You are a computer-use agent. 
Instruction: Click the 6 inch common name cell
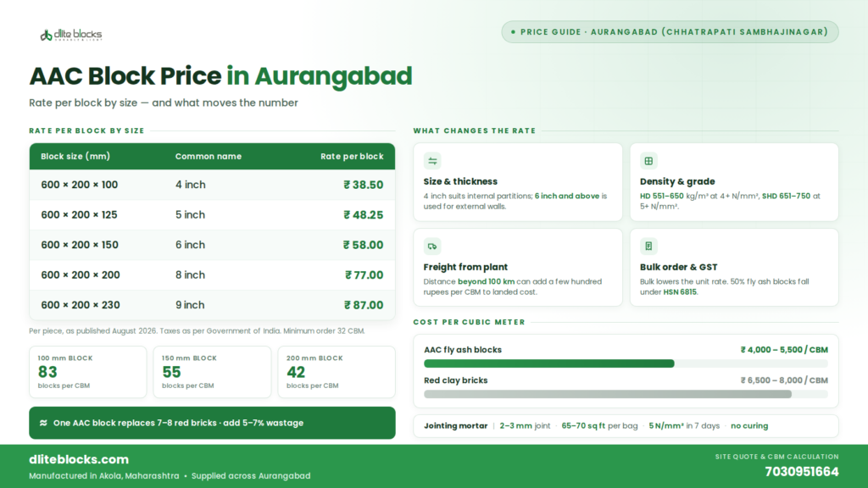(190, 245)
